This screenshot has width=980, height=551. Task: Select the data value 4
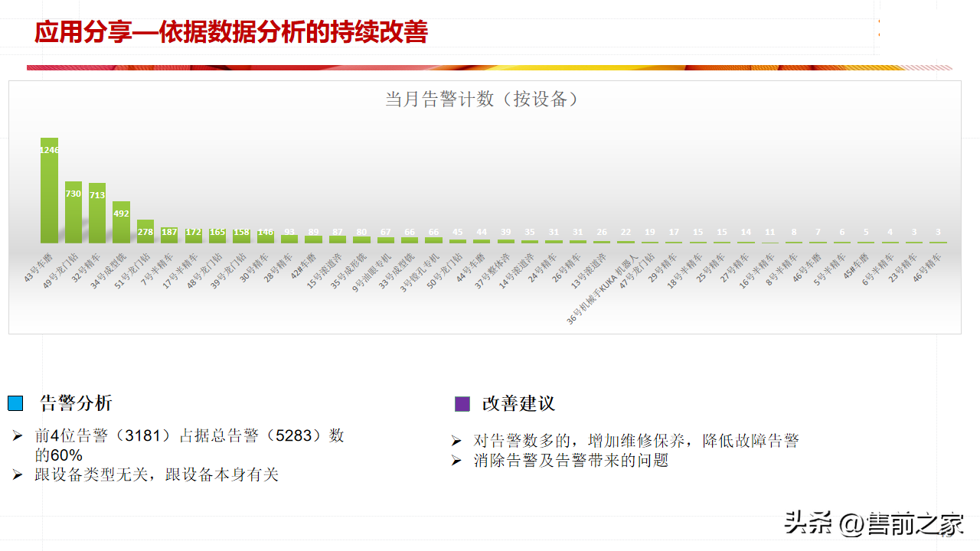tap(890, 232)
